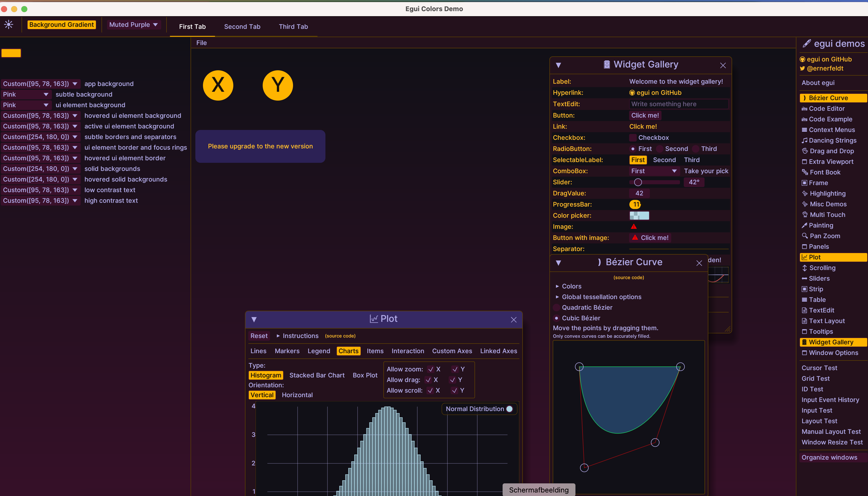Open the Dancing Strings demo
The image size is (868, 496).
pyautogui.click(x=832, y=140)
